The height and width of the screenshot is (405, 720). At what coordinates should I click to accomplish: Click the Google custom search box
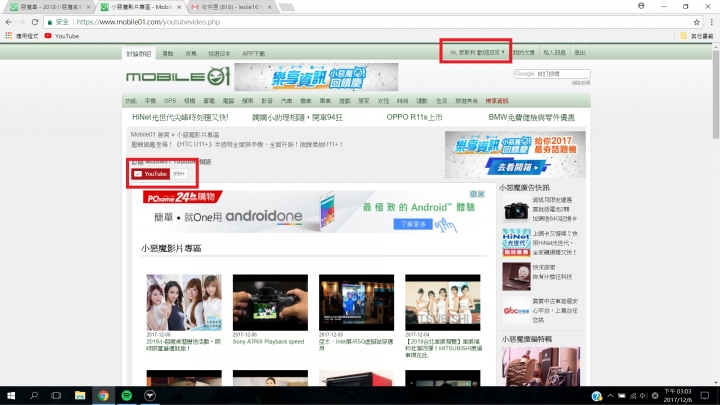click(x=551, y=74)
